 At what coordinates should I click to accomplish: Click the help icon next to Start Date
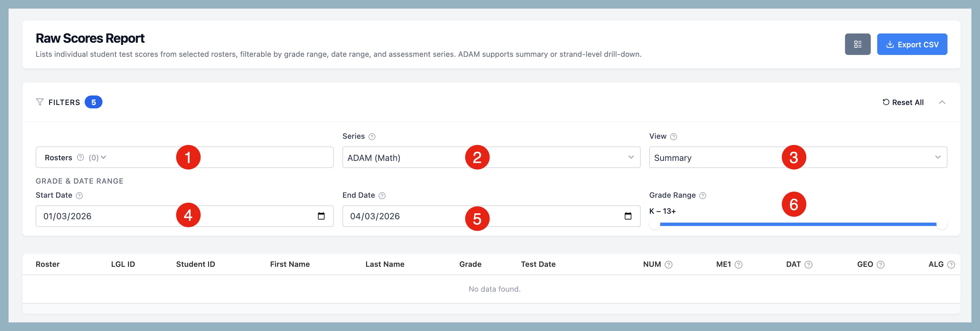coord(79,195)
